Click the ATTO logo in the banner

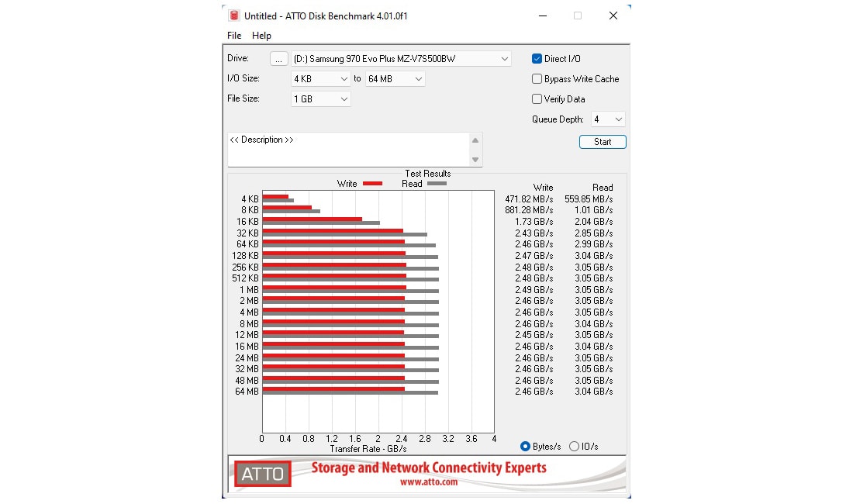pos(263,474)
